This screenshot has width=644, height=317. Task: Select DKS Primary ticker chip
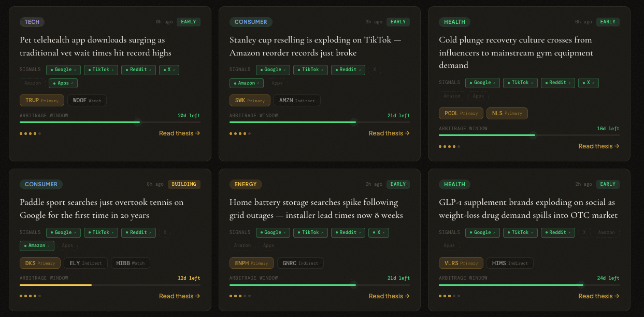click(40, 263)
